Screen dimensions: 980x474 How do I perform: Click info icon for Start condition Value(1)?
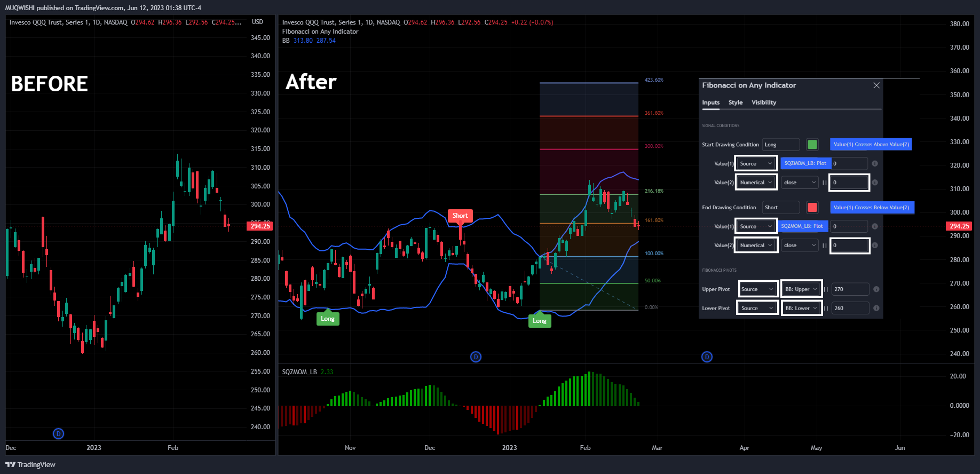(x=875, y=163)
